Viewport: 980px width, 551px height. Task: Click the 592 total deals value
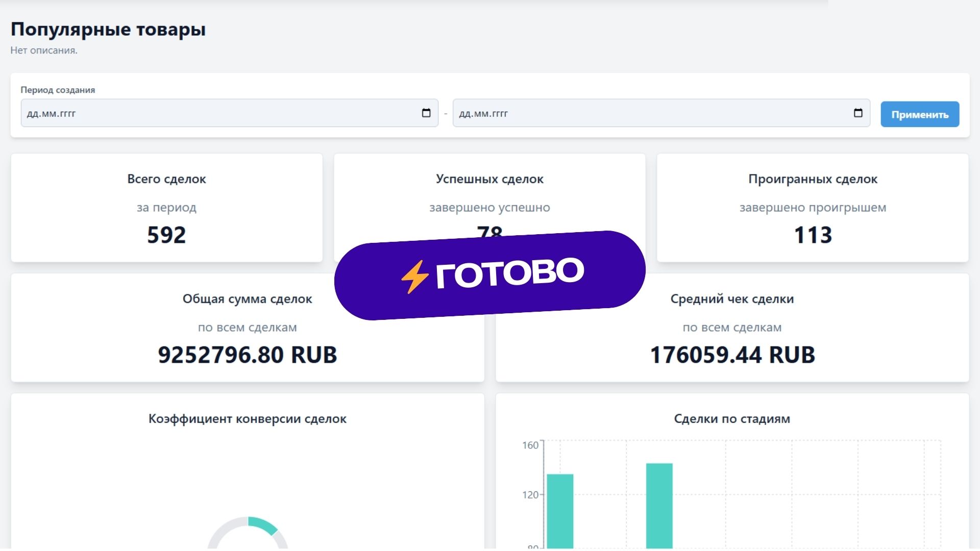[166, 235]
